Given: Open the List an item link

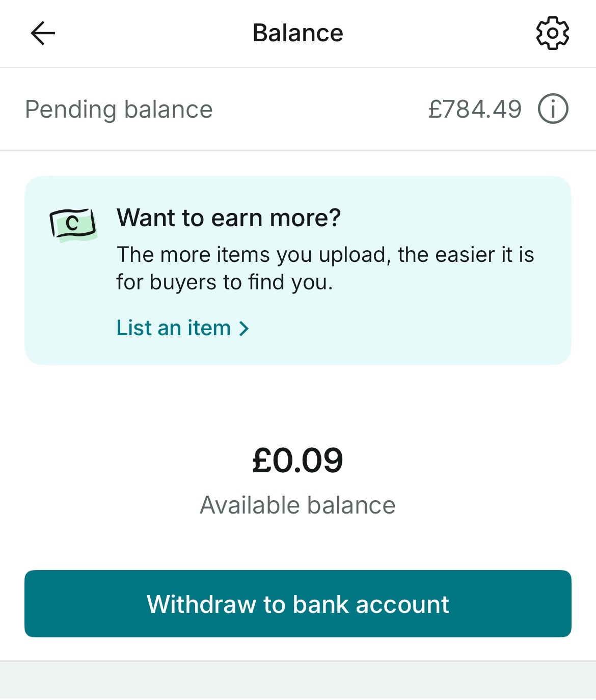Looking at the screenshot, I should (x=174, y=328).
